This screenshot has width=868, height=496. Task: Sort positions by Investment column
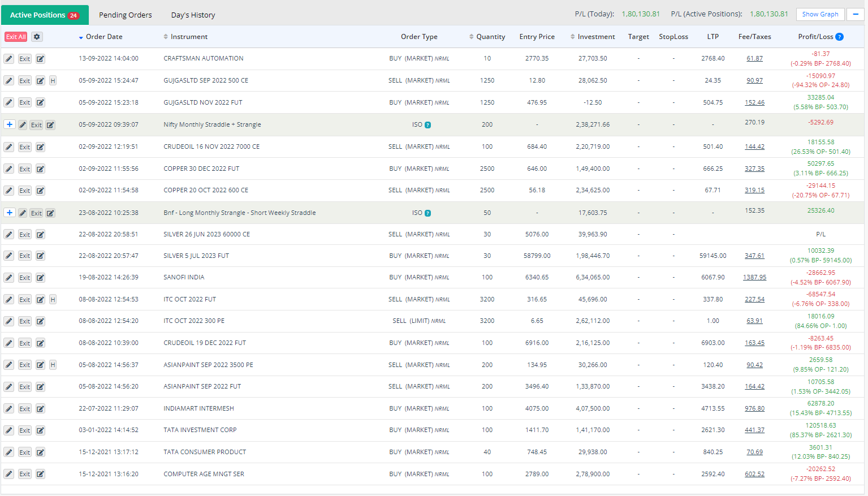(x=593, y=37)
